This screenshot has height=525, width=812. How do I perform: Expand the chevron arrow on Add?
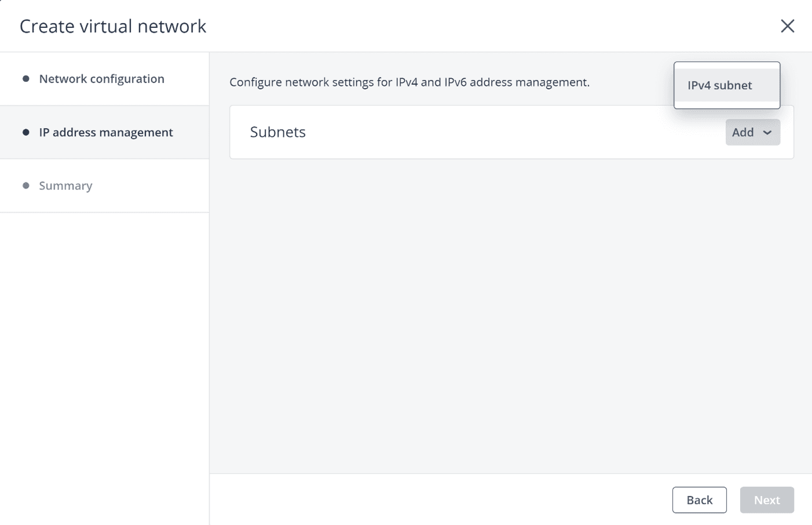767,133
